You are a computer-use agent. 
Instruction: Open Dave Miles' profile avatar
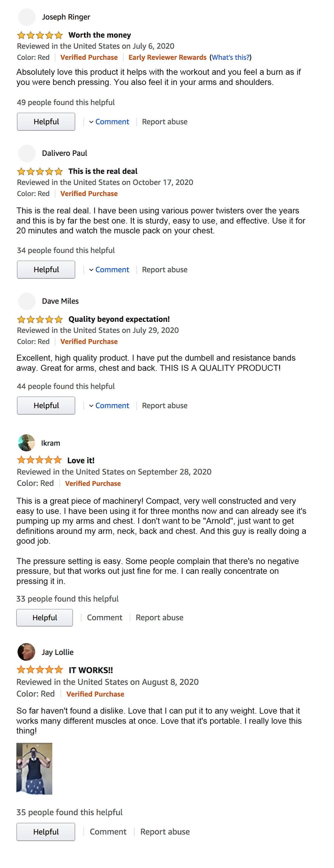click(27, 301)
